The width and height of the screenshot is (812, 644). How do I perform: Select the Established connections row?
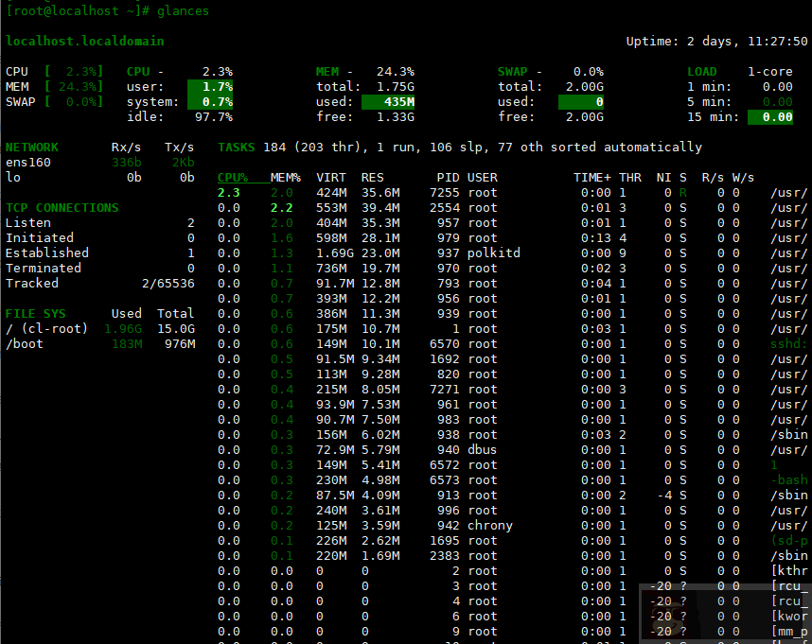[x=47, y=252]
